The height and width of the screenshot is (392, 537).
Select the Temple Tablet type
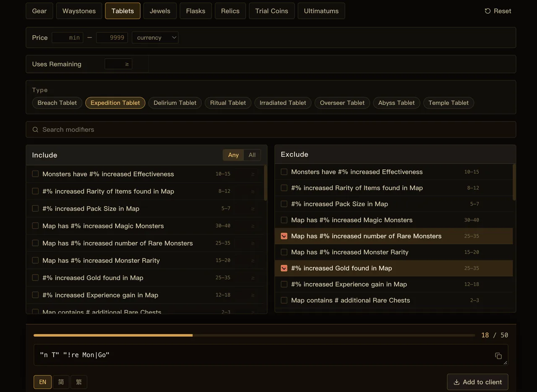pyautogui.click(x=448, y=103)
